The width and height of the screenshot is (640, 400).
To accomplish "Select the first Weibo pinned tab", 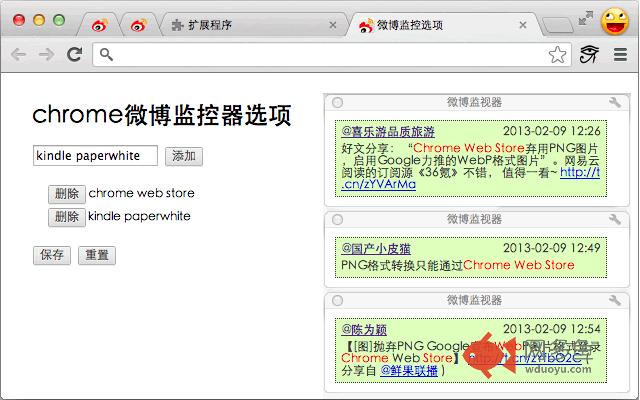I will point(100,25).
